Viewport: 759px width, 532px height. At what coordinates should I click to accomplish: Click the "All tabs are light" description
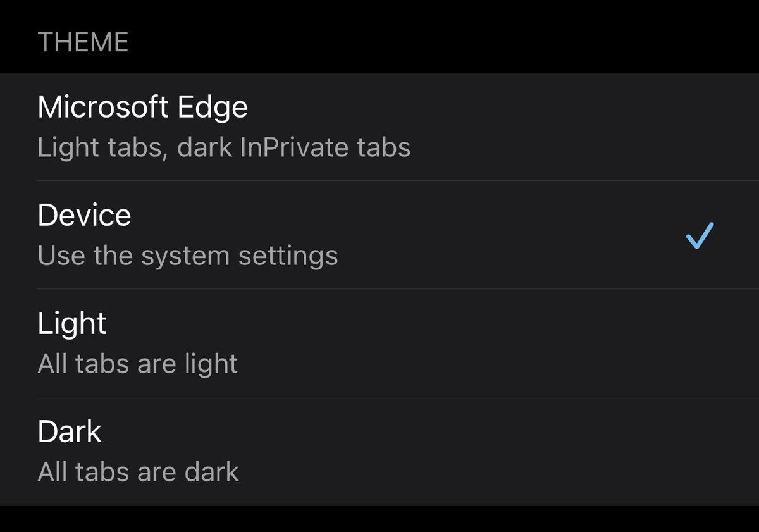(x=137, y=364)
